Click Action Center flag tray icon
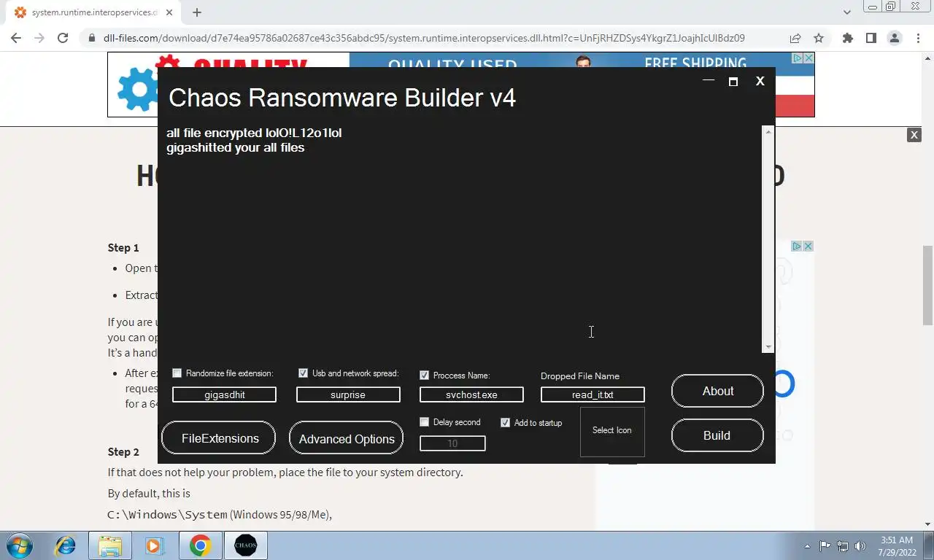 [x=825, y=545]
